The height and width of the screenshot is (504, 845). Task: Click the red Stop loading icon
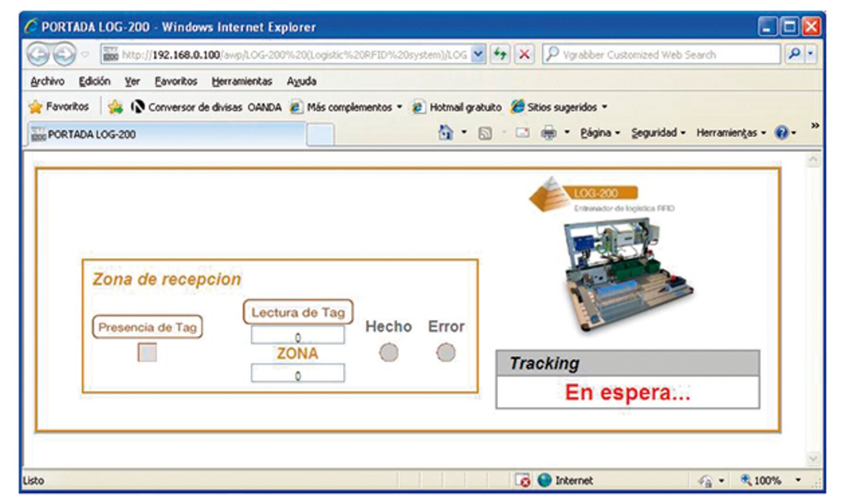tap(524, 55)
